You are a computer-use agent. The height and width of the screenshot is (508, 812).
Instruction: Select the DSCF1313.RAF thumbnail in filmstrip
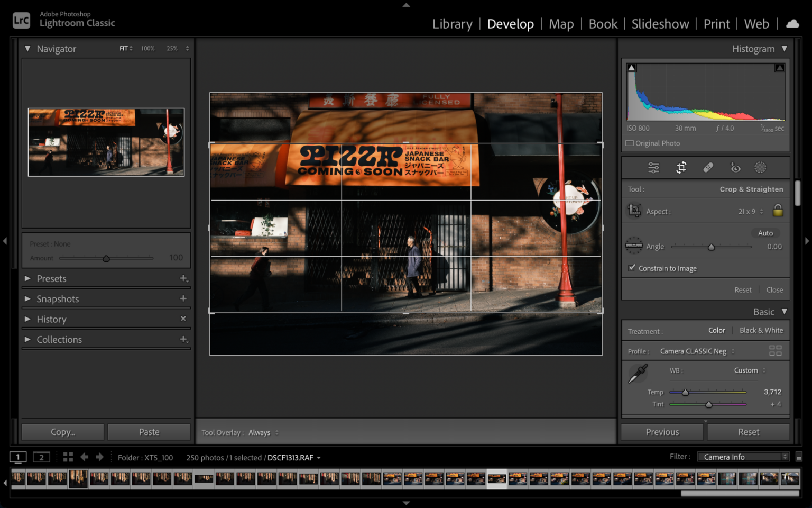[x=496, y=478]
